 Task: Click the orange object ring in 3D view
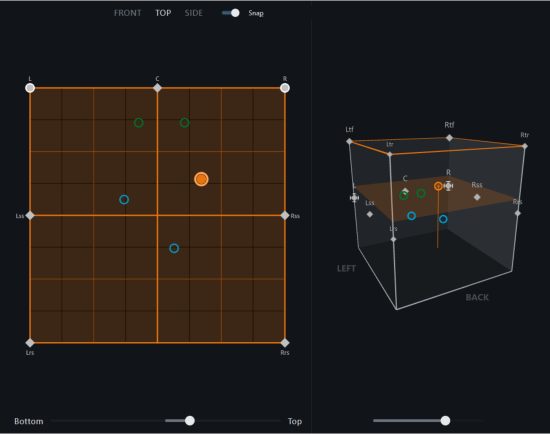tap(438, 186)
